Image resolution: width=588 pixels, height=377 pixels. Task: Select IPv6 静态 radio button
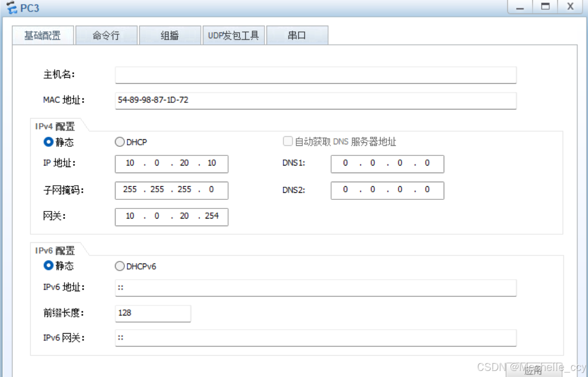(48, 265)
